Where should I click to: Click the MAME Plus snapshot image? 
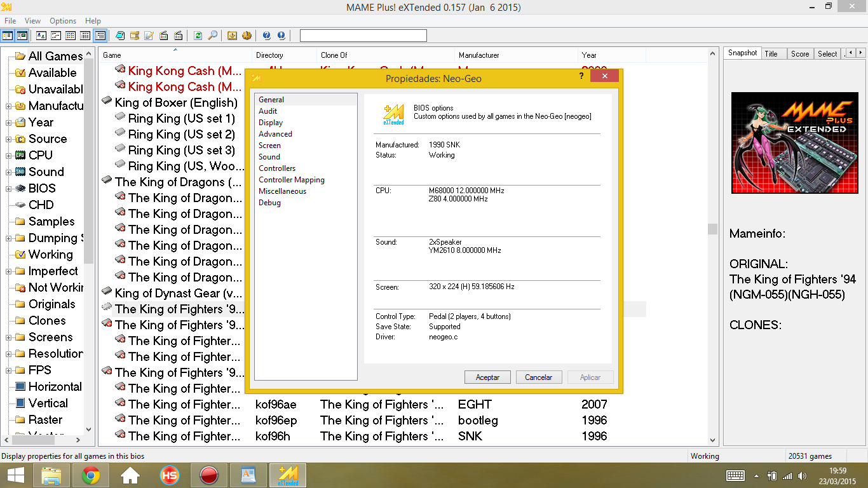(794, 143)
